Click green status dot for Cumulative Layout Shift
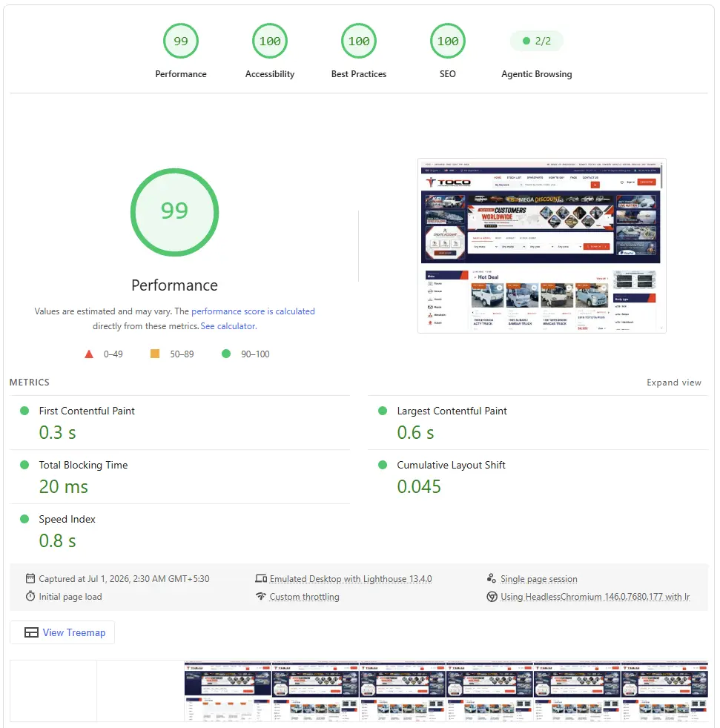The height and width of the screenshot is (728, 720). [383, 465]
